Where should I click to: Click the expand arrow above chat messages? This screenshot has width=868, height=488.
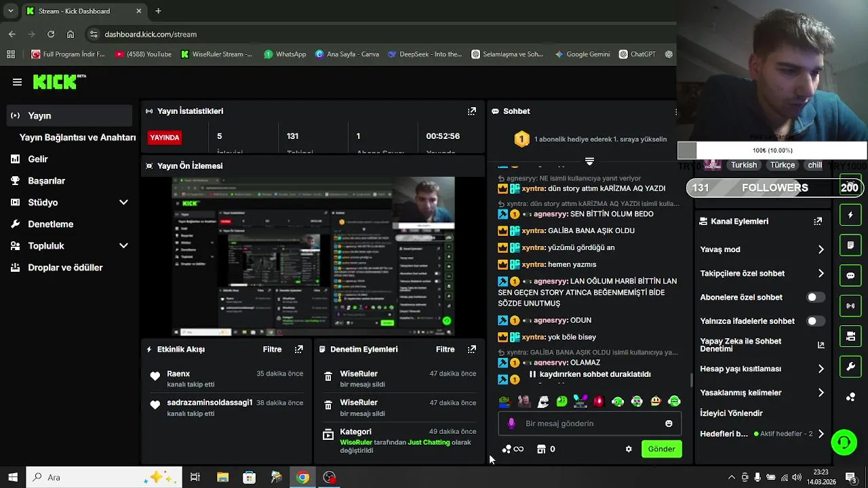pyautogui.click(x=589, y=161)
